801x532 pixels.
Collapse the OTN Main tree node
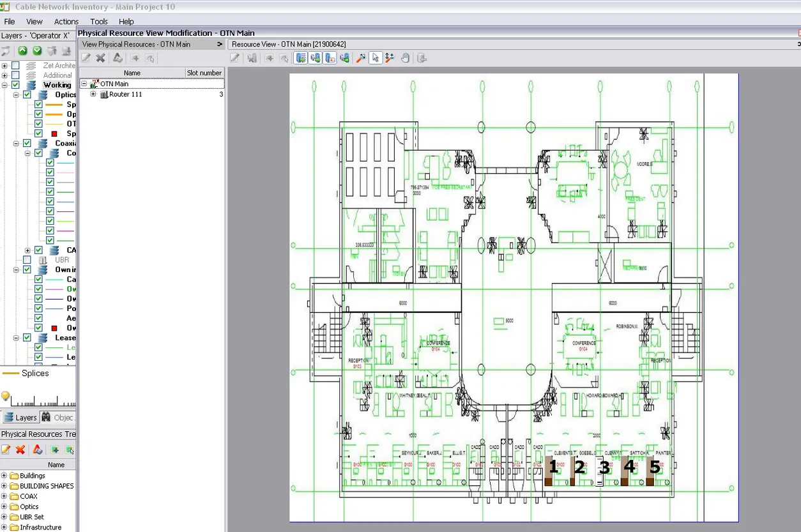(x=83, y=84)
